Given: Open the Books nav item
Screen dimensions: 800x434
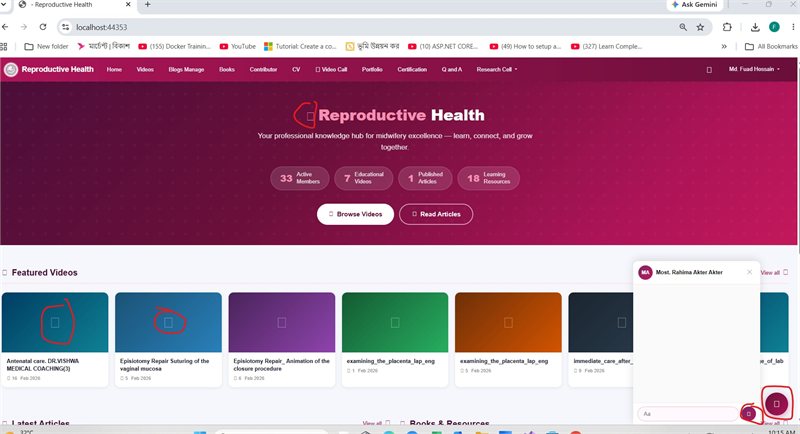Looking at the screenshot, I should (x=227, y=69).
